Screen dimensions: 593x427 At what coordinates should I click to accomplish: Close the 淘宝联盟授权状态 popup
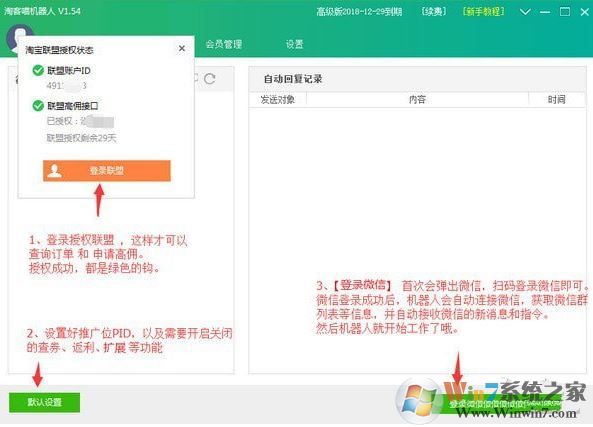coord(182,48)
